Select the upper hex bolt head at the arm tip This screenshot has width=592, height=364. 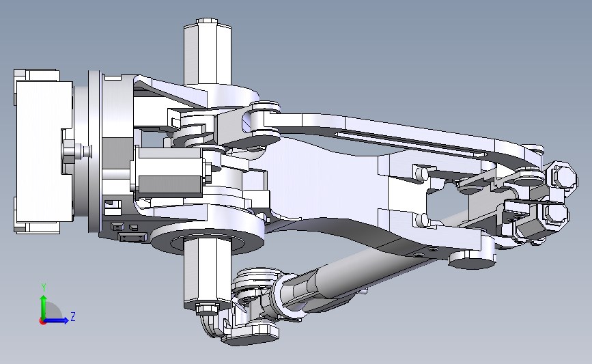coord(564,176)
